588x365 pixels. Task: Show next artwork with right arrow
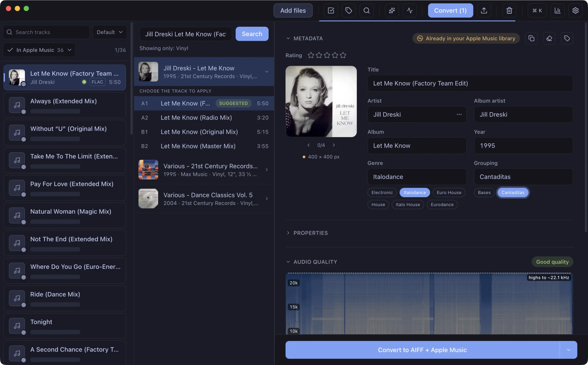pyautogui.click(x=334, y=145)
